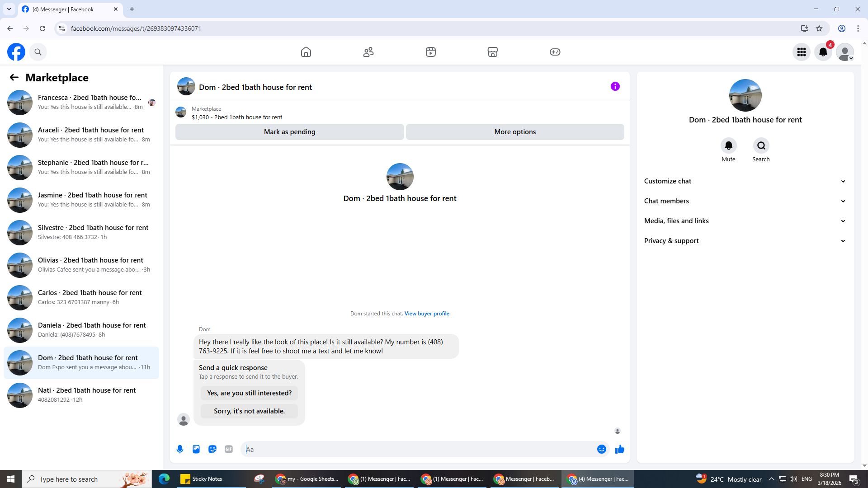Click the voice clip microphone icon
Screen dimensions: 868x488
(180, 449)
